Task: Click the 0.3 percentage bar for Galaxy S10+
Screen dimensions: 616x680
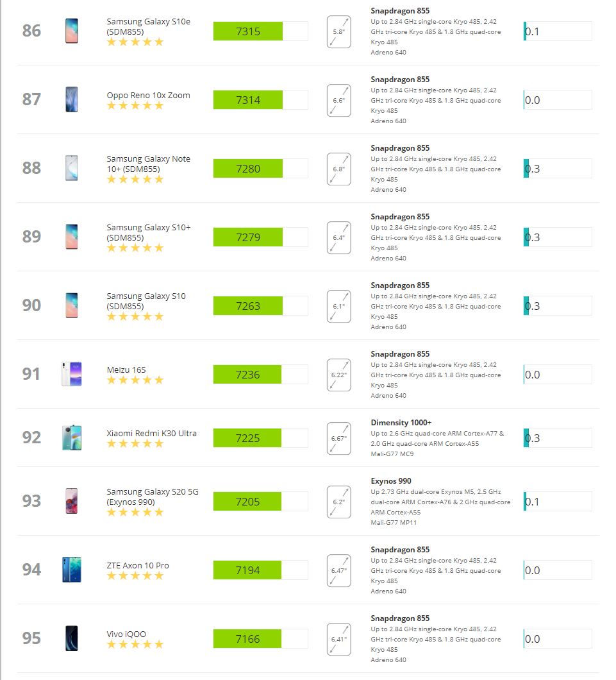Action: click(558, 237)
